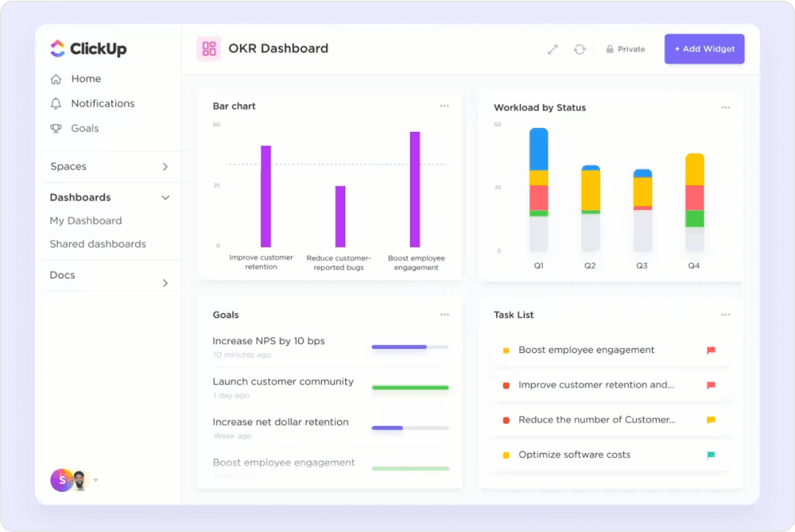
Task: Open Notifications in sidebar
Action: pos(103,103)
